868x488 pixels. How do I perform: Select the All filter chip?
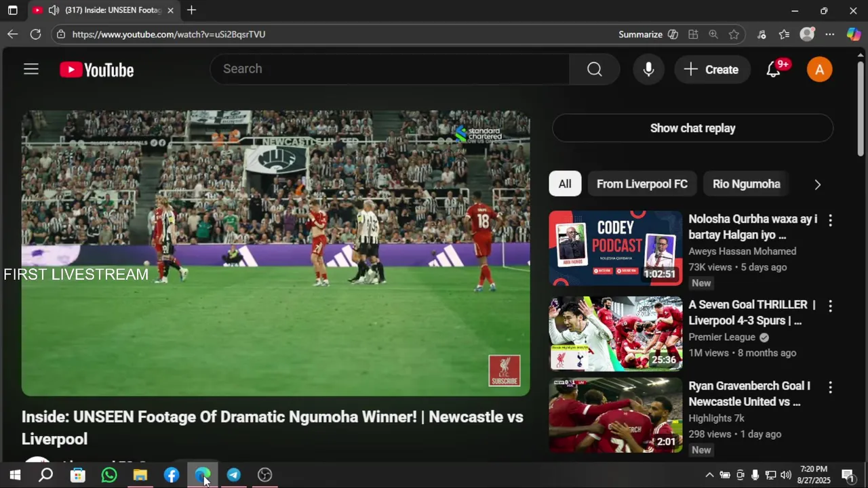pos(565,184)
